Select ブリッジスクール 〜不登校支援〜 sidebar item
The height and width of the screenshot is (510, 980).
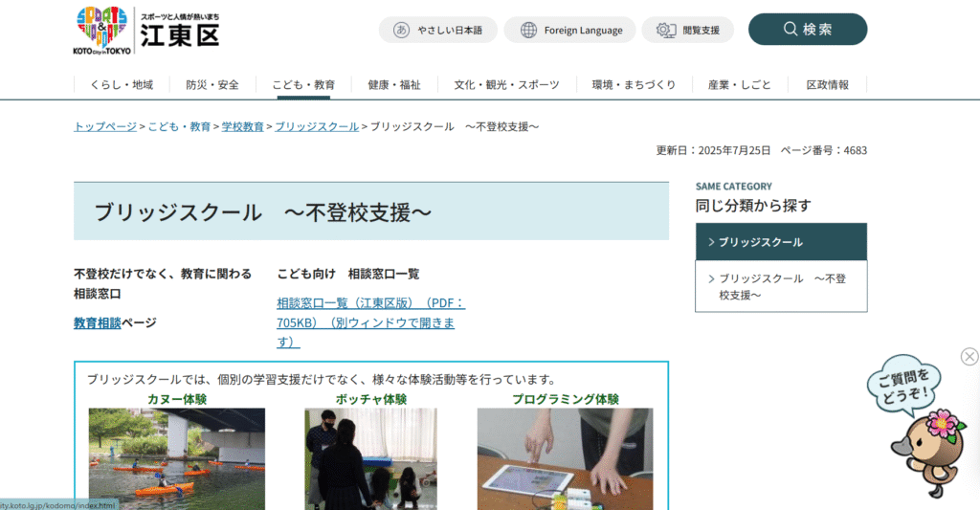click(x=781, y=287)
